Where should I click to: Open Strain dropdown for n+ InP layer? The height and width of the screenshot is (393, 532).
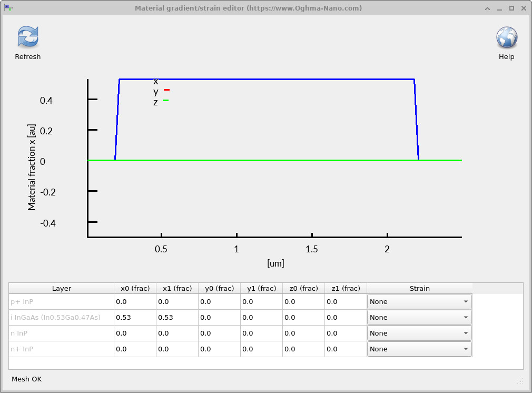coord(419,349)
